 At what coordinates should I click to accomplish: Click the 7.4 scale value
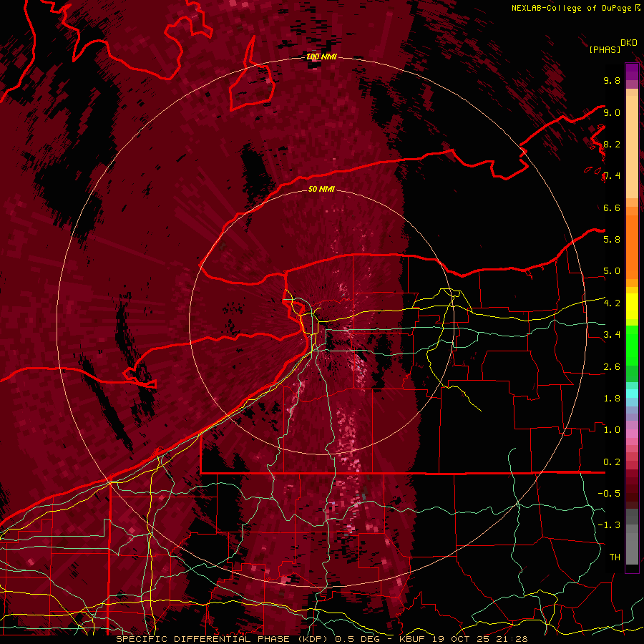(612, 176)
